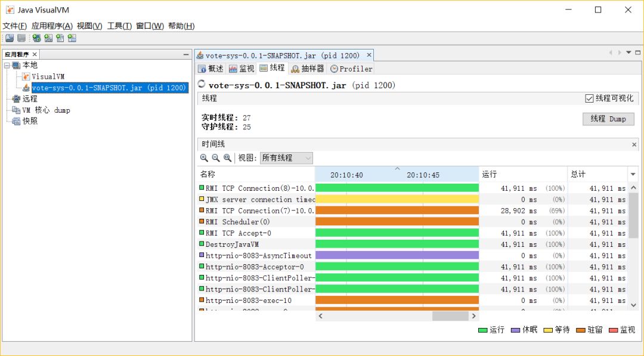Click the green 运行 legend swatch

[482, 330]
